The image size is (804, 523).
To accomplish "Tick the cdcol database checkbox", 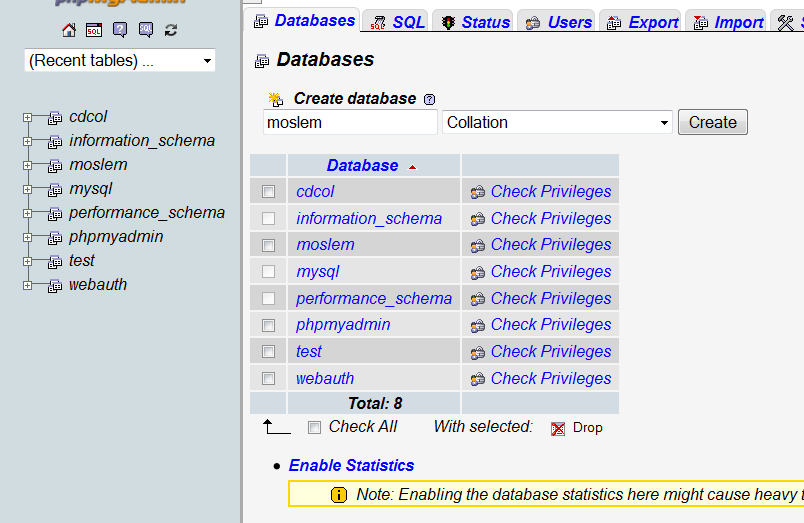I will (x=268, y=192).
